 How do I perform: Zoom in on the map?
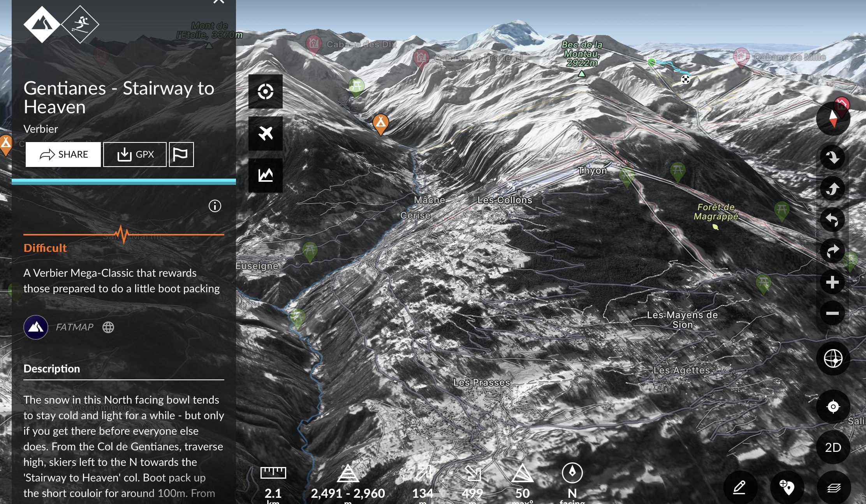pos(833,282)
